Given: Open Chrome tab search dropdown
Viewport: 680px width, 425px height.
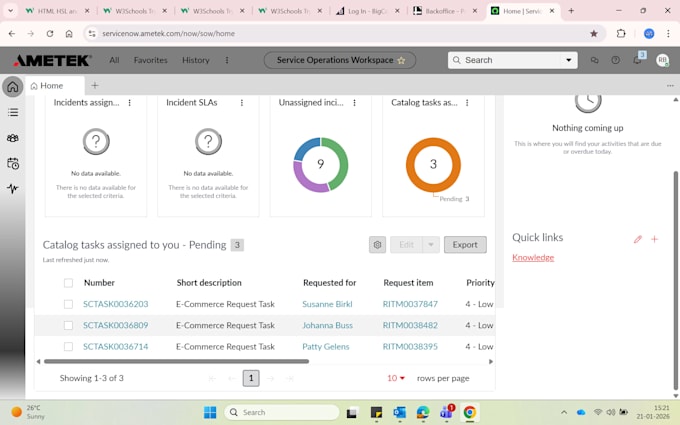Looking at the screenshot, I should [x=10, y=11].
